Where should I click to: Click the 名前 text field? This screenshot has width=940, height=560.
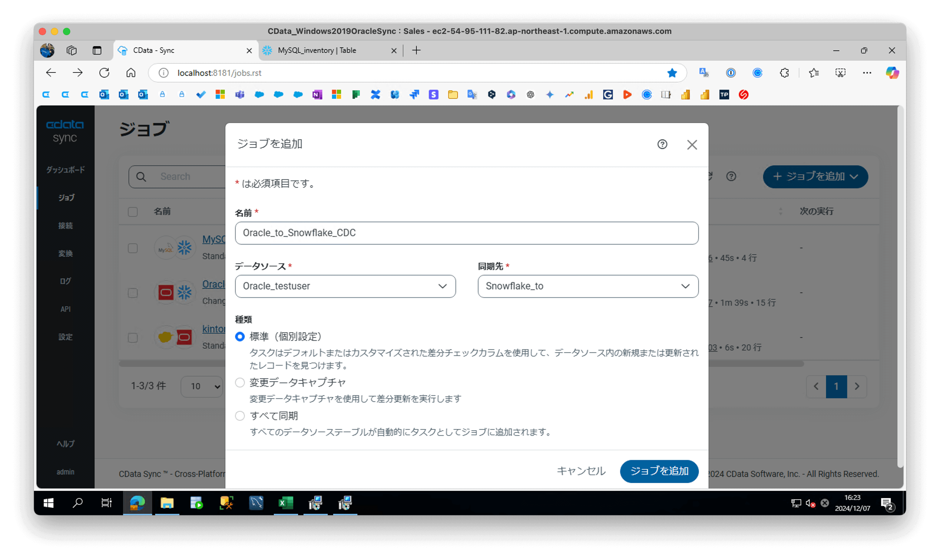(466, 233)
